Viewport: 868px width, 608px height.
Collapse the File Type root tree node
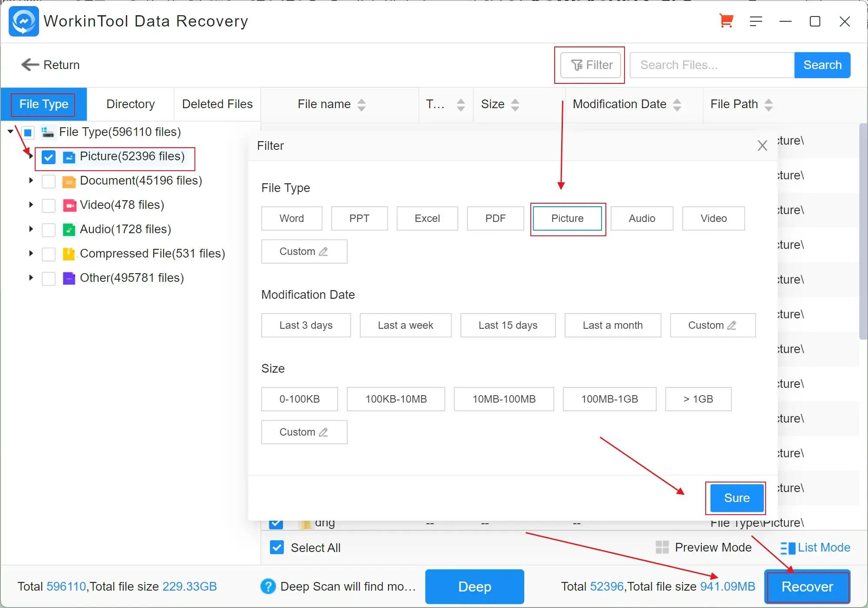pos(10,132)
